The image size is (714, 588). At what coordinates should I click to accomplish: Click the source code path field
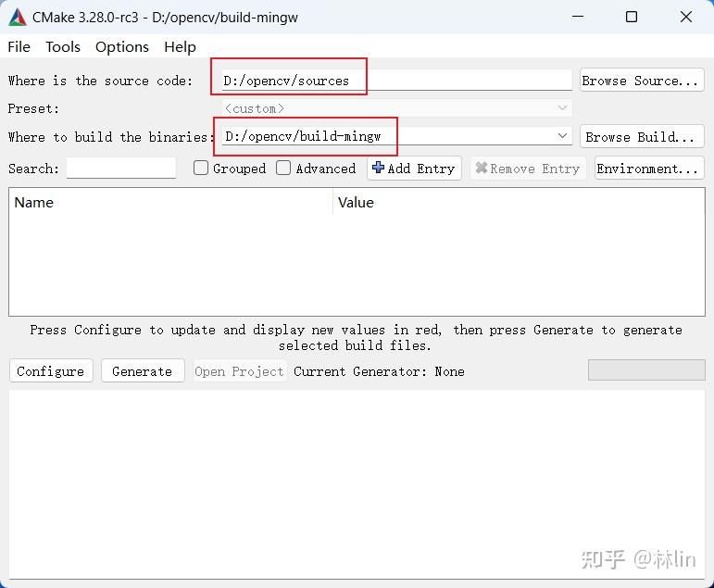click(x=396, y=81)
